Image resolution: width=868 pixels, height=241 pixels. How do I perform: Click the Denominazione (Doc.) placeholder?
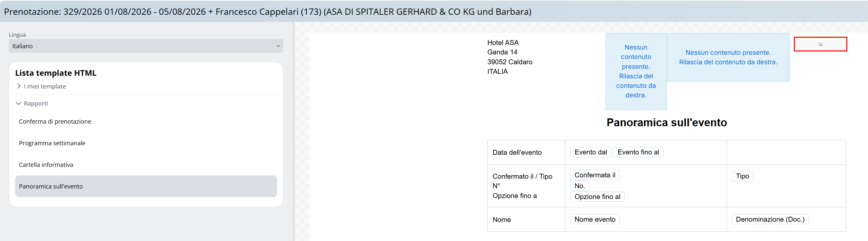[x=770, y=219]
